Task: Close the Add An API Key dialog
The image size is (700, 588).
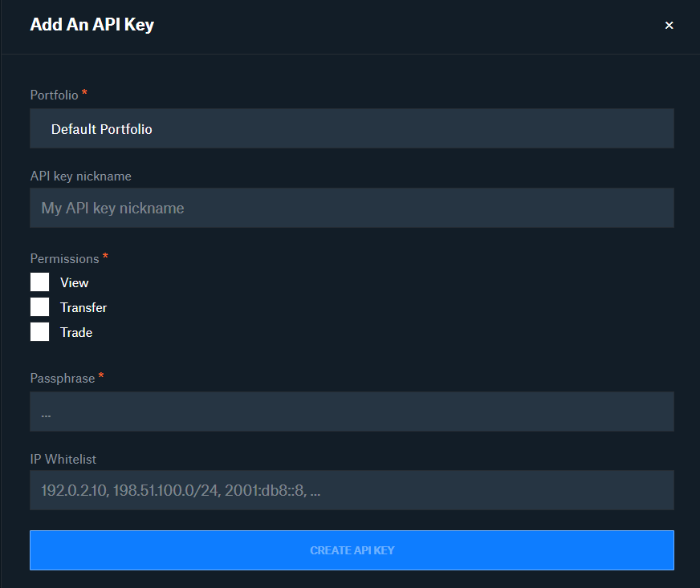Action: [669, 26]
